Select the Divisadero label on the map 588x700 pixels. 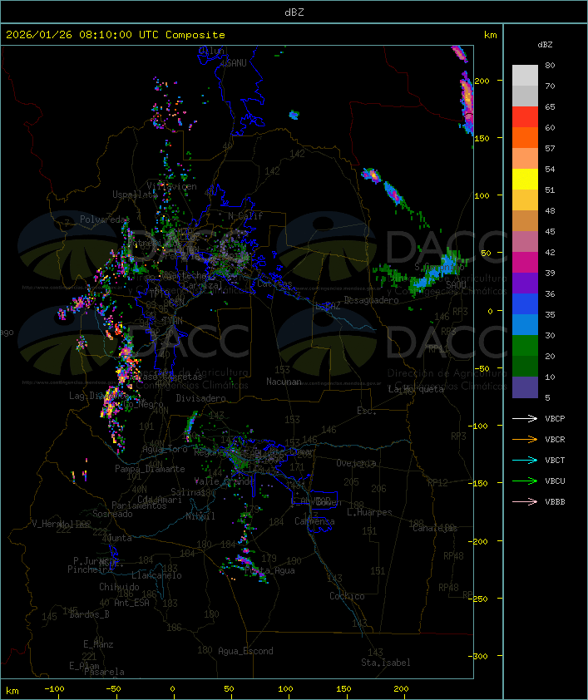(200, 398)
